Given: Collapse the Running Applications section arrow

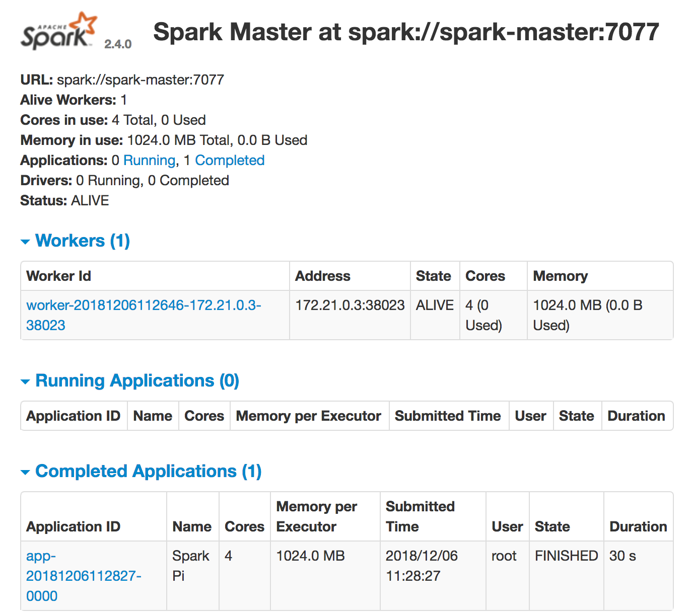Looking at the screenshot, I should click(25, 382).
